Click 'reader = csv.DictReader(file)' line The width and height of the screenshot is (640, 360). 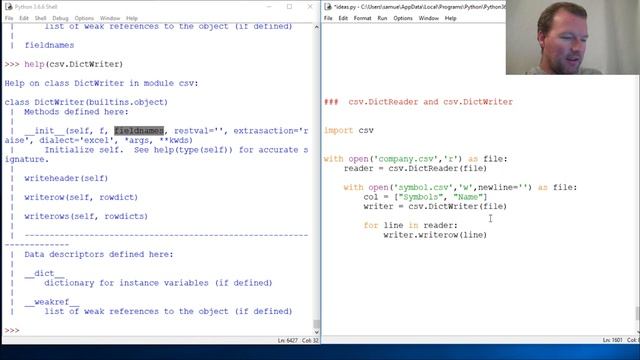415,169
